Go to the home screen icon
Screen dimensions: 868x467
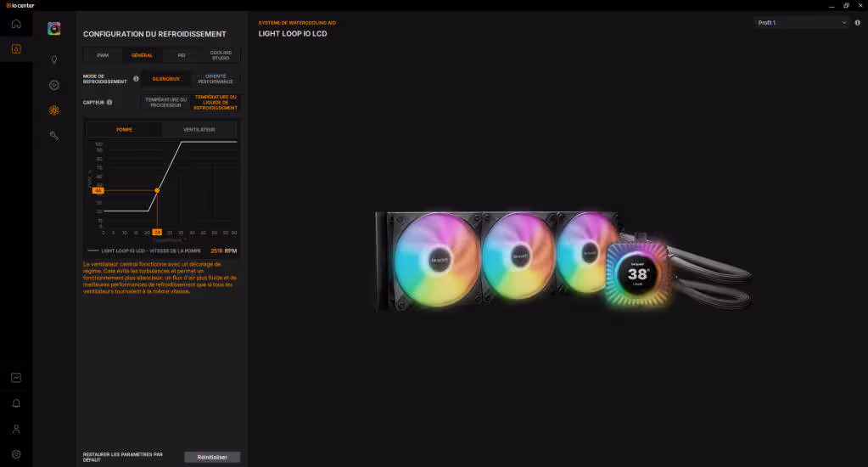[16, 23]
